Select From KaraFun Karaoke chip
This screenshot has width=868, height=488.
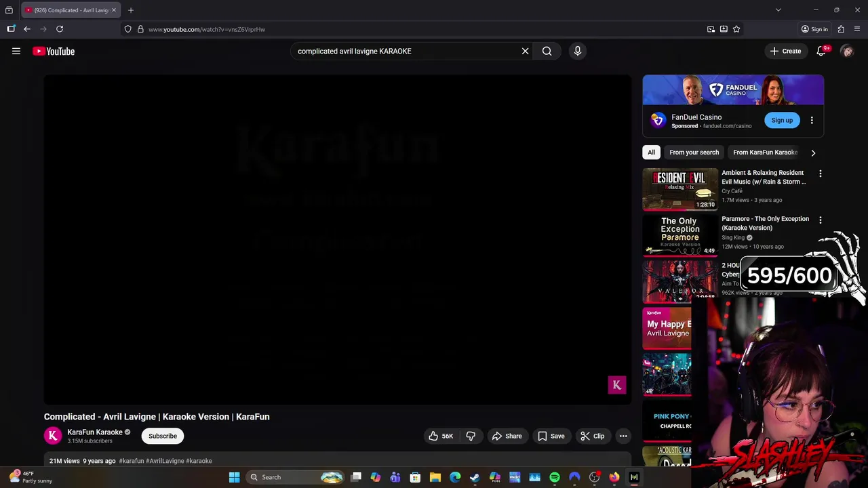point(765,152)
